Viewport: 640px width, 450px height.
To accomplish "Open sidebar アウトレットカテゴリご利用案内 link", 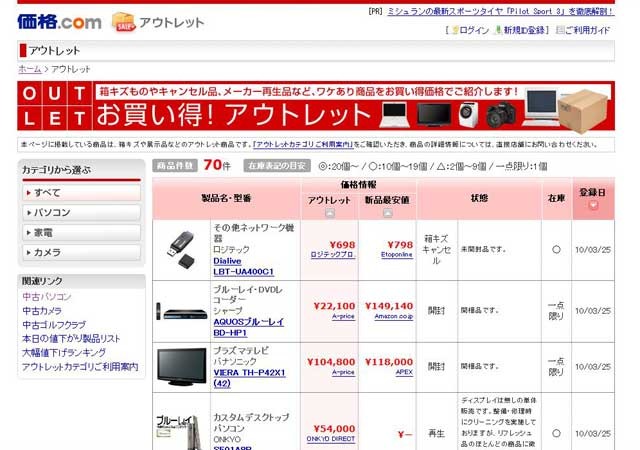I will (x=80, y=367).
